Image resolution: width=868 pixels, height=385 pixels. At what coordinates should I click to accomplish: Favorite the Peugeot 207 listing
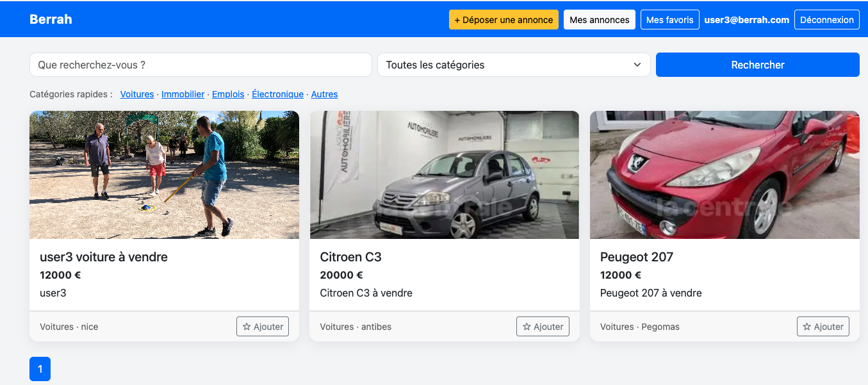[x=823, y=327]
